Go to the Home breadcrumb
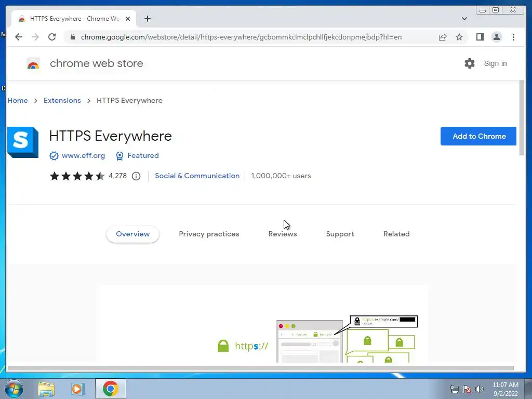 pyautogui.click(x=18, y=100)
